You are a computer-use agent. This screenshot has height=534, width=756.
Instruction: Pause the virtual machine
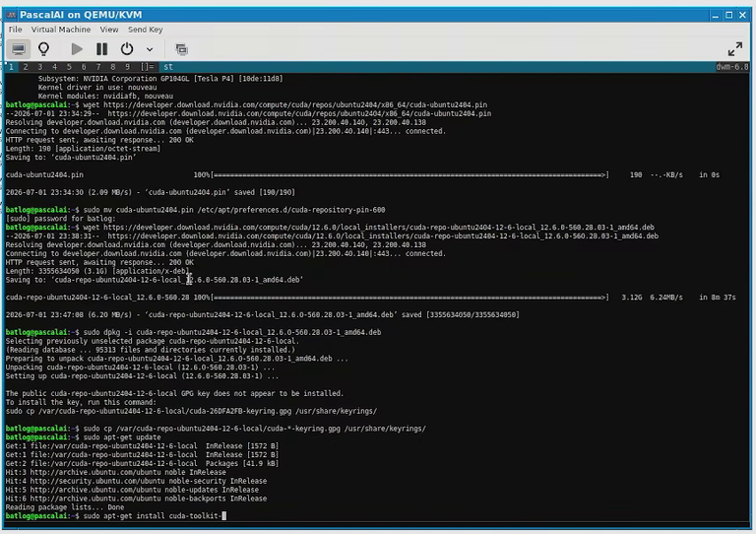pyautogui.click(x=101, y=48)
